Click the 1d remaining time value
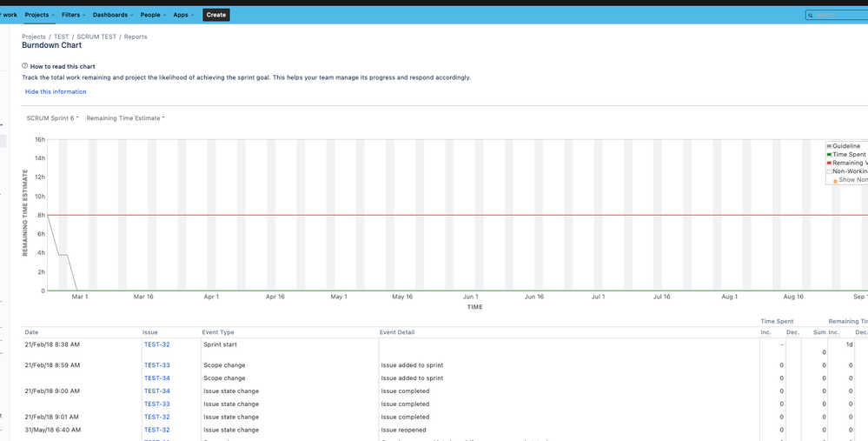Viewport: 868px width, 441px height. [x=849, y=344]
